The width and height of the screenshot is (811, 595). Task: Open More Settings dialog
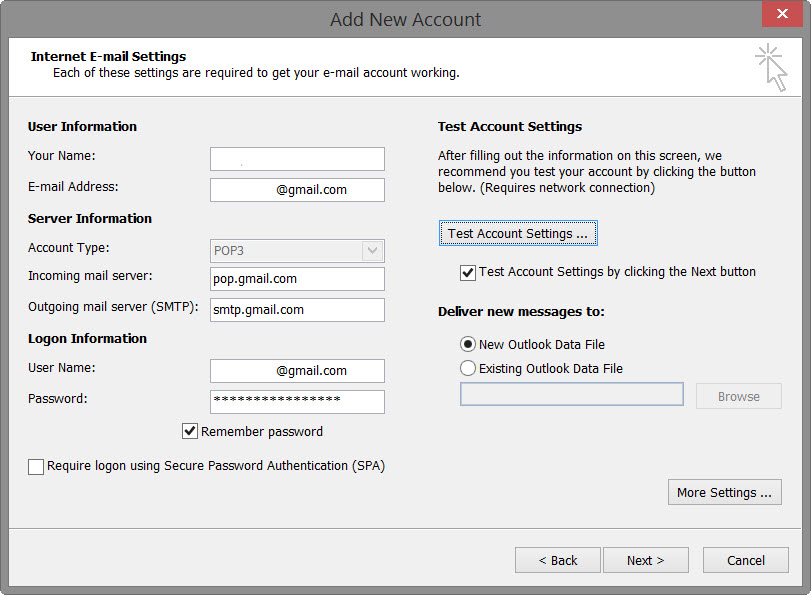coord(724,492)
